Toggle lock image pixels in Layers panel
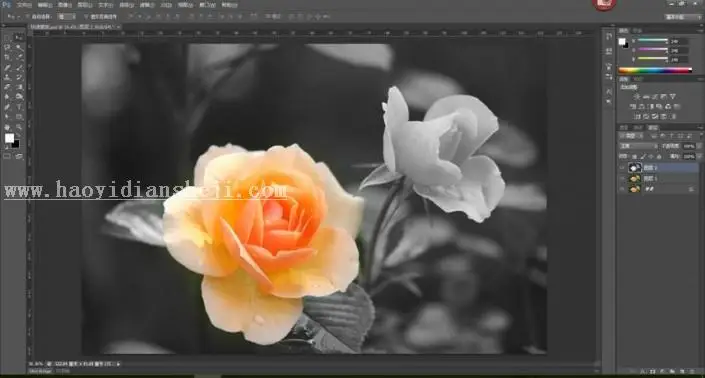 coord(643,156)
